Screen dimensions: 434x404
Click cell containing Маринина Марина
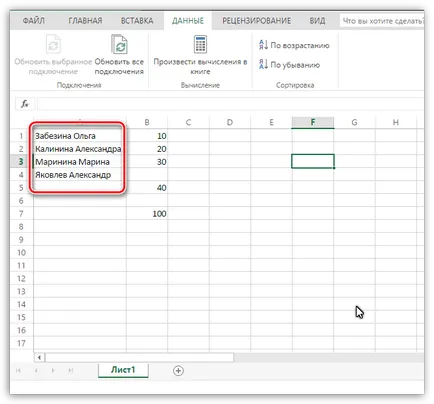click(80, 162)
